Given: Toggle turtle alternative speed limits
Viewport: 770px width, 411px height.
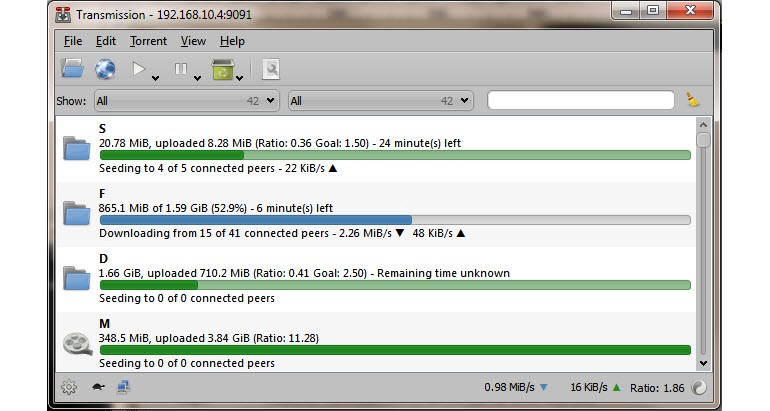Looking at the screenshot, I should 98,387.
